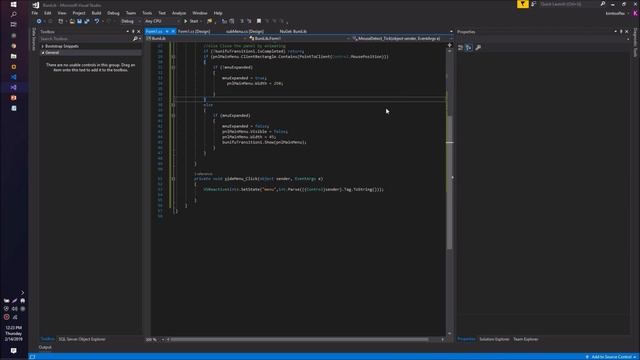
Task: Click the blue Visual Studio Code taskbar icon
Action: pos(13,77)
